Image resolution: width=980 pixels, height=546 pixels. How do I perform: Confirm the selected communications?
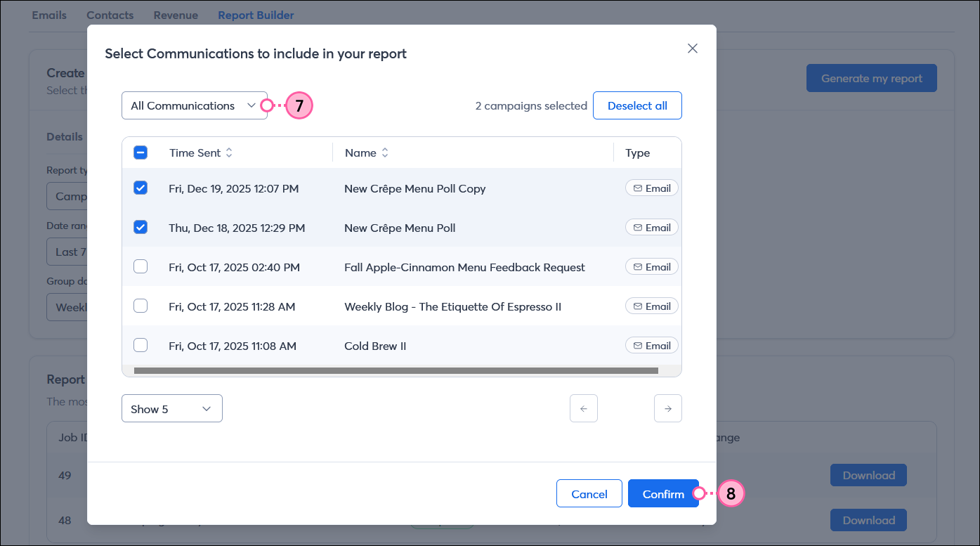pyautogui.click(x=663, y=493)
